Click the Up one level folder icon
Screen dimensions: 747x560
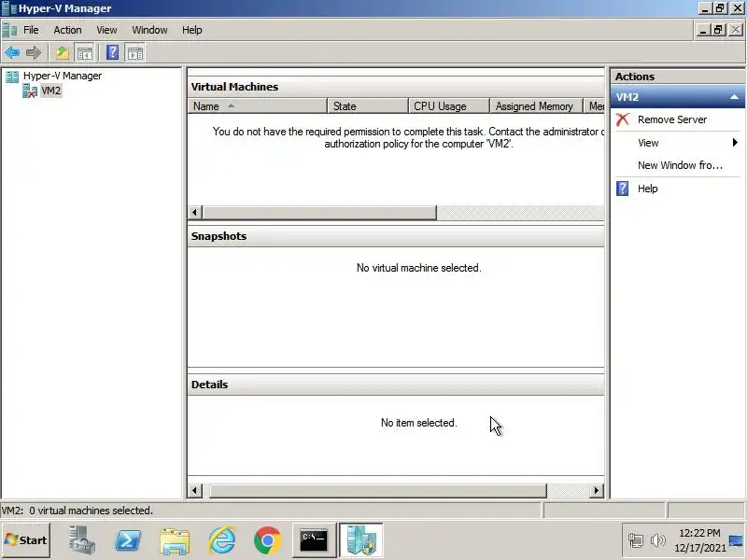click(x=63, y=52)
